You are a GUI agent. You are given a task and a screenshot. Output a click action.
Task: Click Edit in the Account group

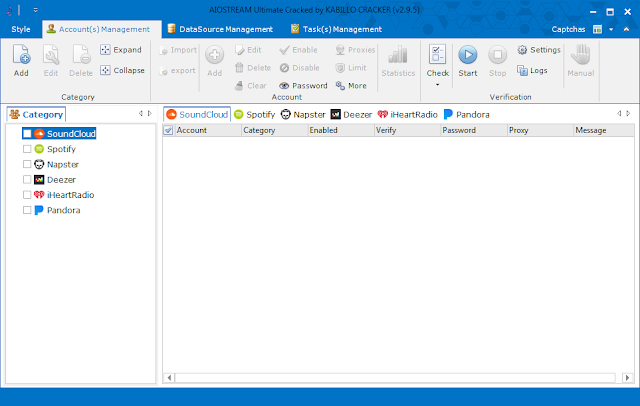(x=248, y=50)
